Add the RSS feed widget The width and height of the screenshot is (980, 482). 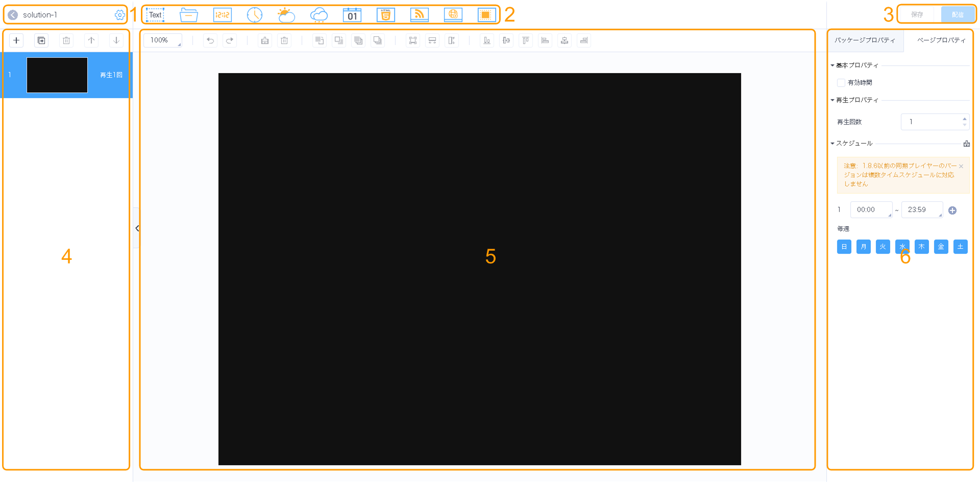419,15
